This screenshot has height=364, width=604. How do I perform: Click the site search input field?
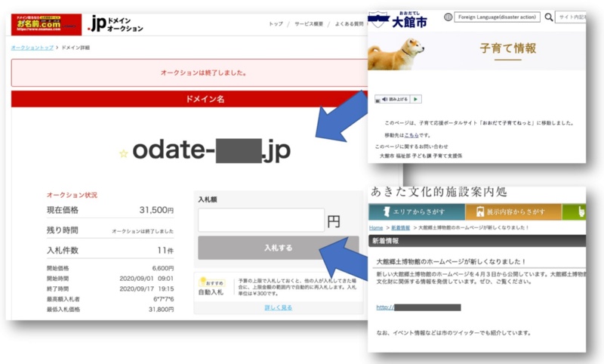572,17
